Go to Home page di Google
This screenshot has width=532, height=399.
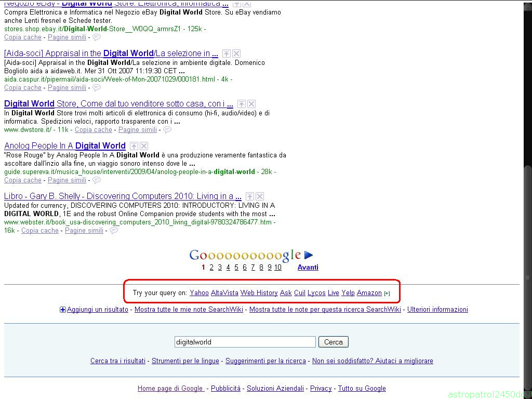(171, 389)
